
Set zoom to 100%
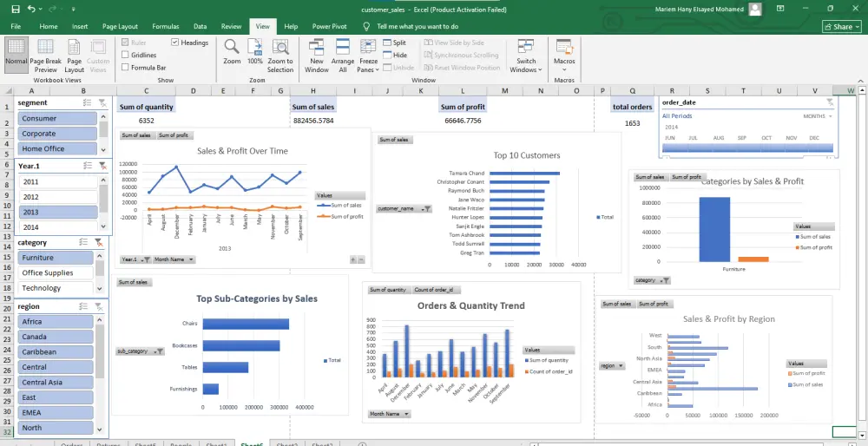click(x=255, y=52)
